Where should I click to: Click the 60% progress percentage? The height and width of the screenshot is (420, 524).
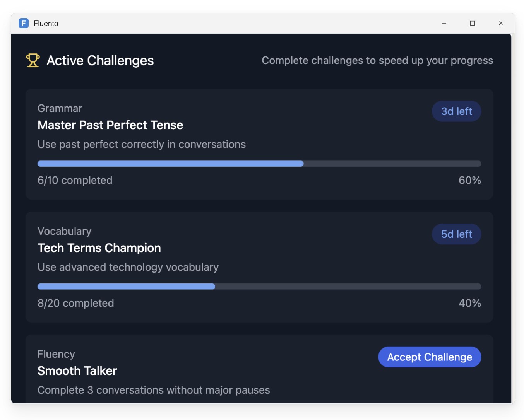point(469,180)
